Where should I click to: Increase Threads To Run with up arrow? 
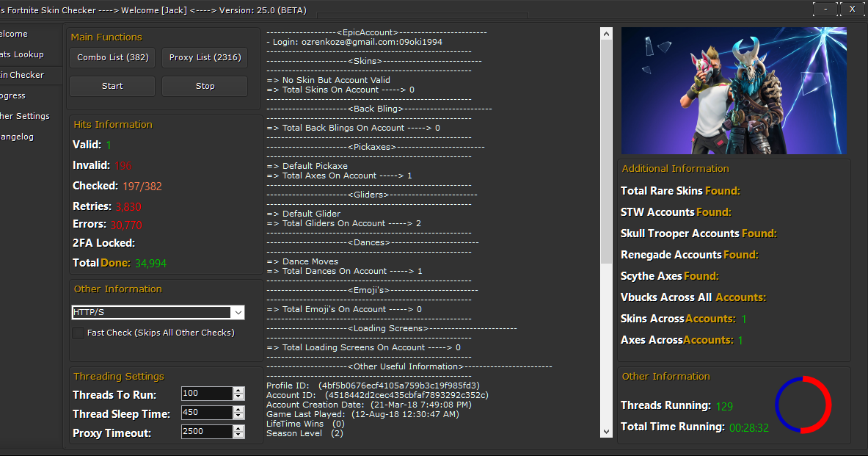click(x=238, y=390)
